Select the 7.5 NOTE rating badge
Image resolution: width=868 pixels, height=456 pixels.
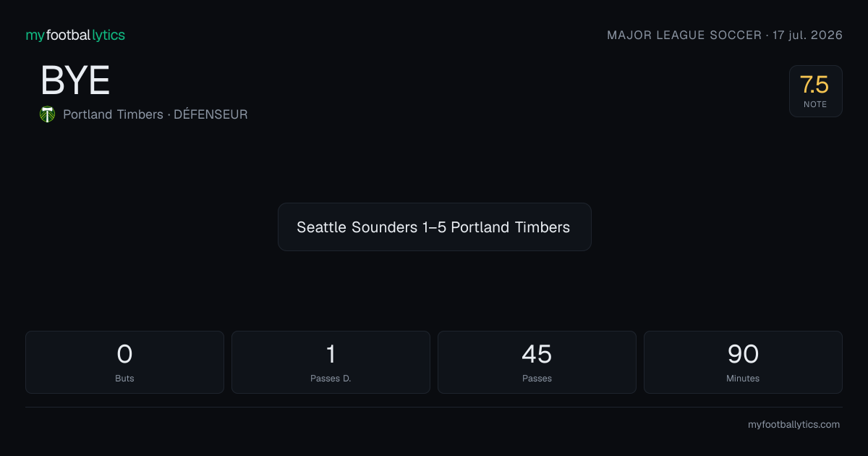pos(815,91)
